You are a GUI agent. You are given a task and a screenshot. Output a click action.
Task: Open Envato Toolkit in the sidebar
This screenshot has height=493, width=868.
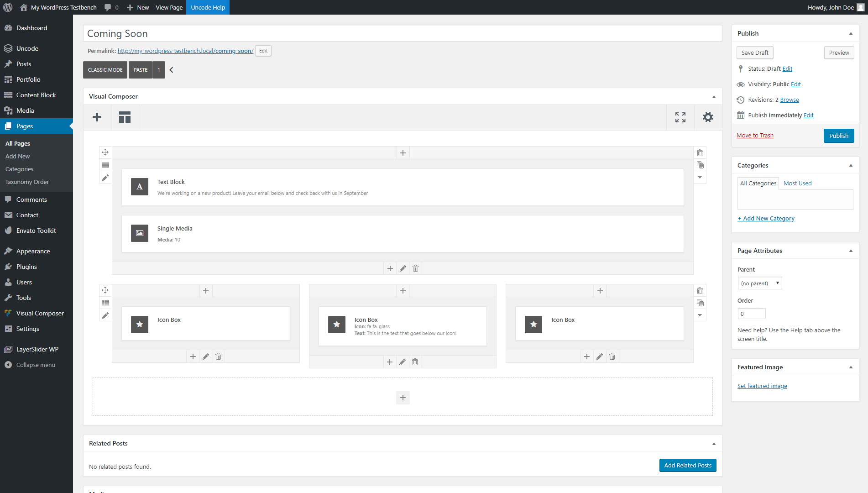pyautogui.click(x=37, y=231)
